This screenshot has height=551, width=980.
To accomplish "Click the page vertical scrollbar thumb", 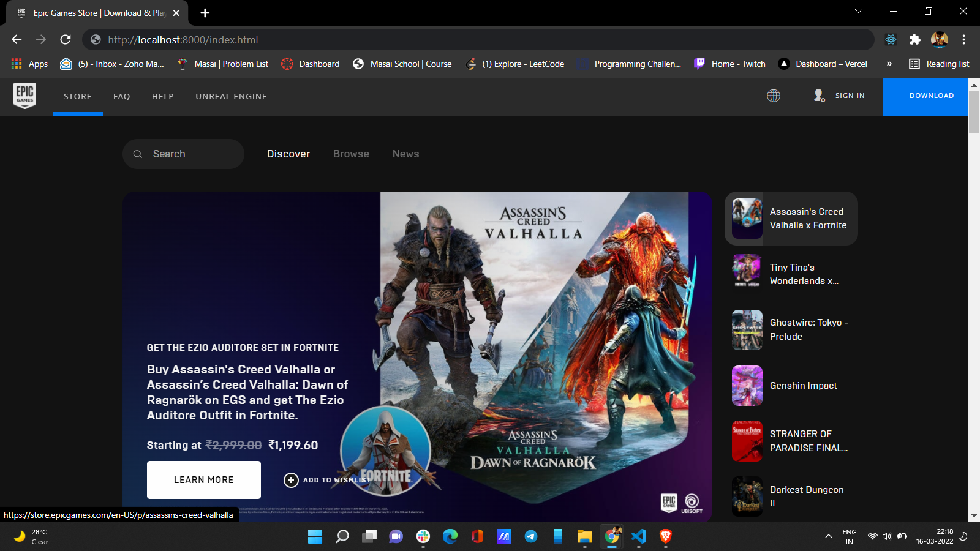I will coord(974,111).
